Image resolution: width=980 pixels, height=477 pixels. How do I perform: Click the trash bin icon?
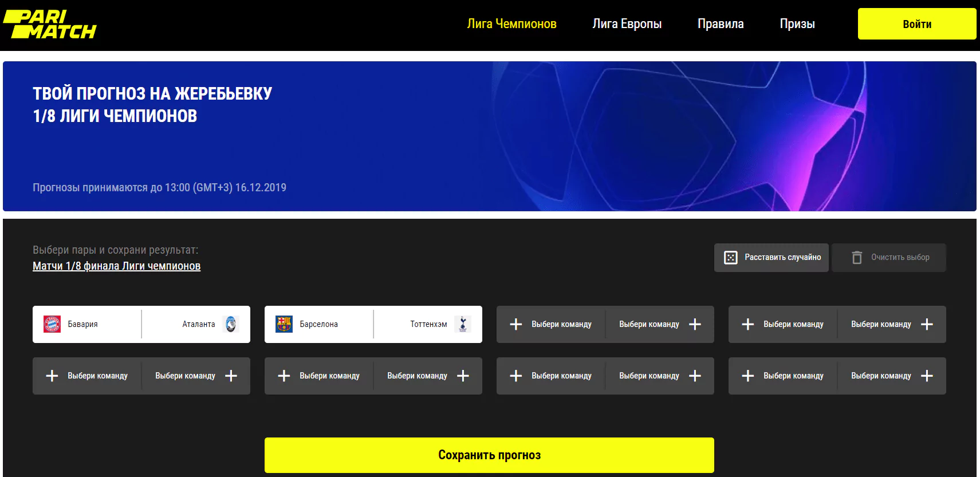(857, 258)
